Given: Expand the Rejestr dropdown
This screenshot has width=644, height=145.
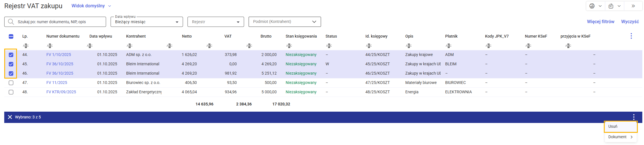Looking at the screenshot, I should pos(216,22).
